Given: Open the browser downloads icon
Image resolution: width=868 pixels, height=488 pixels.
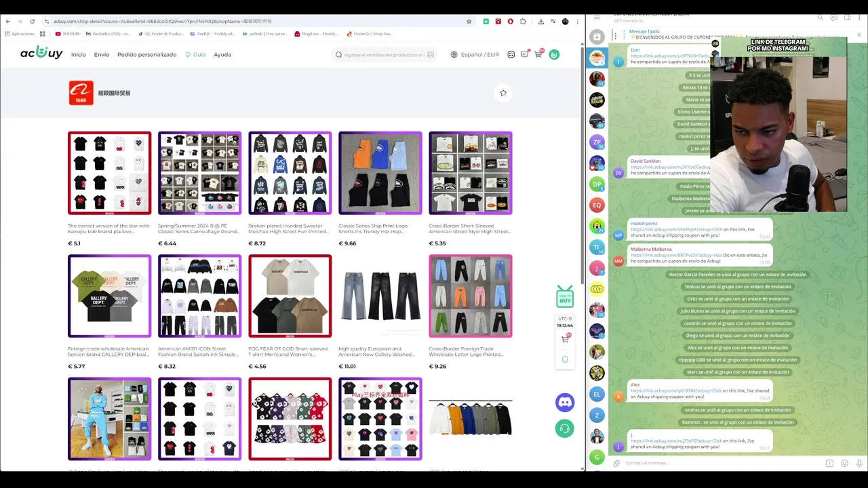Looking at the screenshot, I should (x=540, y=21).
